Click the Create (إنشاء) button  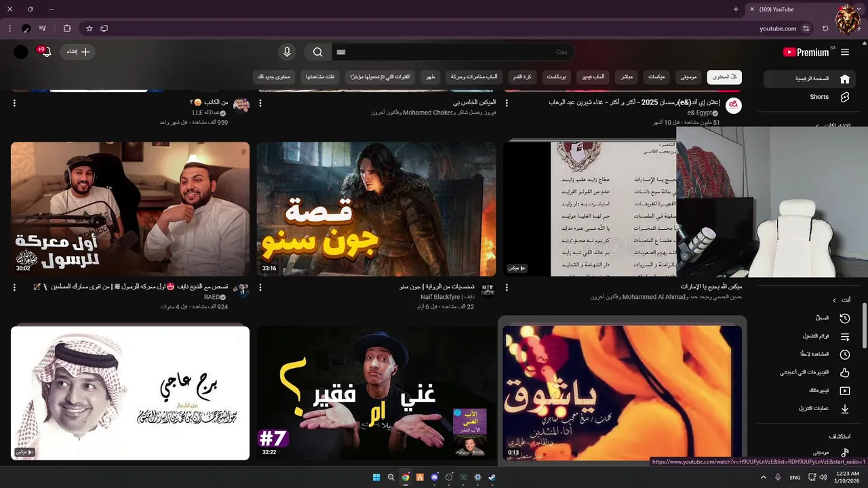[78, 52]
